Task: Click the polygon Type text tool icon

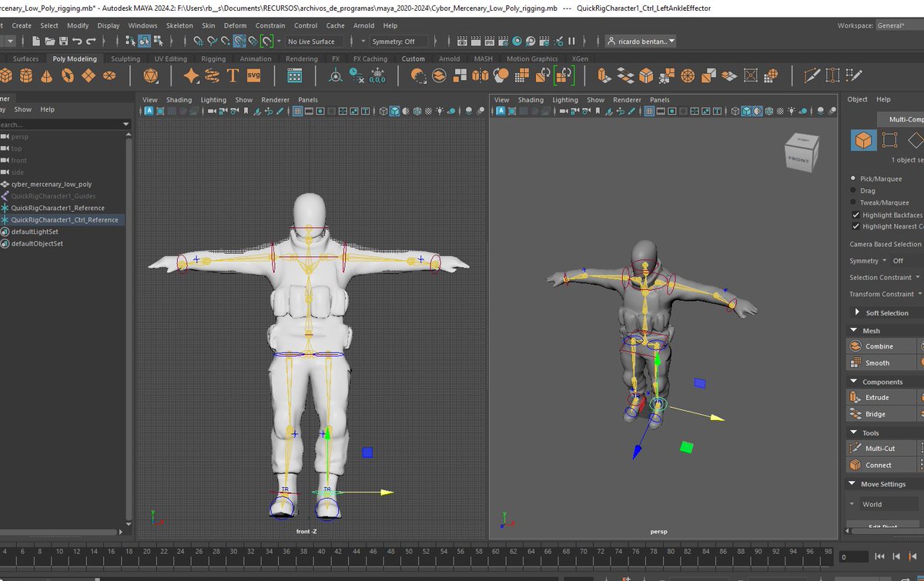Action: (x=233, y=75)
